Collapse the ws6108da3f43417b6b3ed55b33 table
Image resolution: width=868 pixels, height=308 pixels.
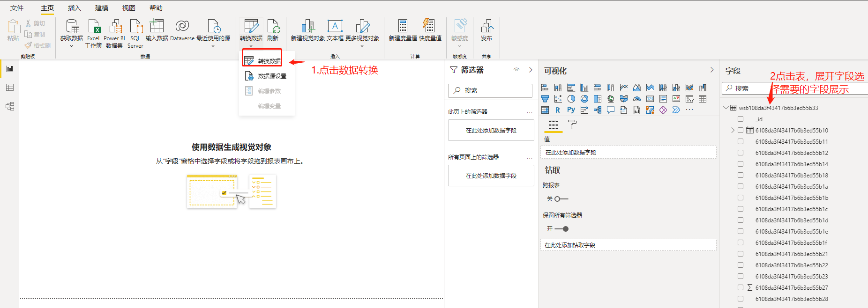coord(726,108)
